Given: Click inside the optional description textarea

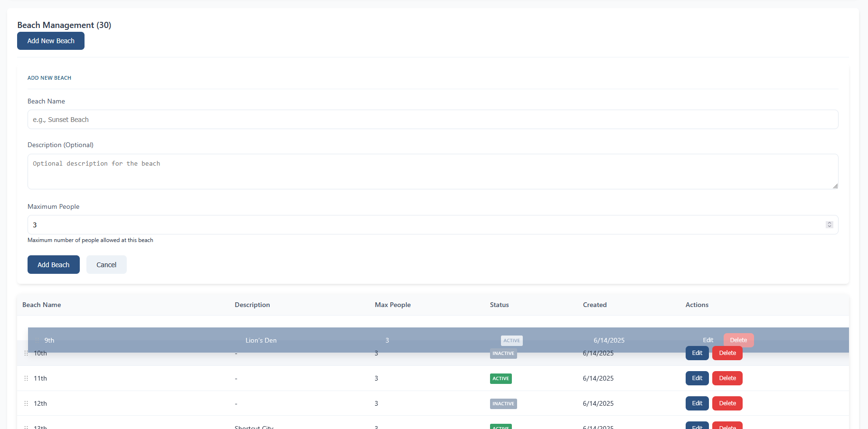Looking at the screenshot, I should (433, 171).
